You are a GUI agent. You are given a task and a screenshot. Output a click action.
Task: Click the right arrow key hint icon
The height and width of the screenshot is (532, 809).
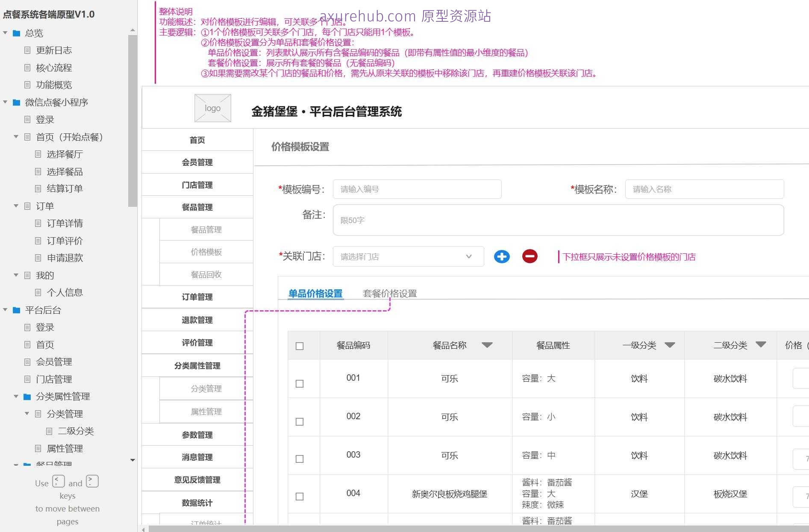click(92, 481)
